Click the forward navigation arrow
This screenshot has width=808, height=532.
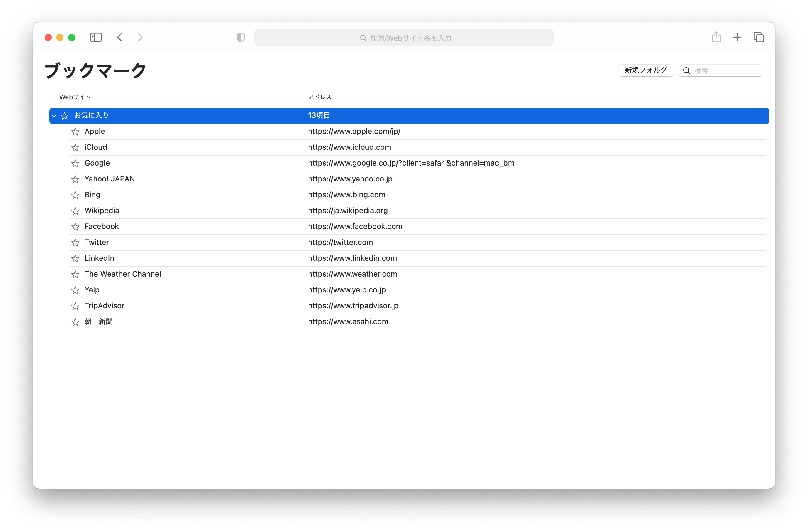pyautogui.click(x=140, y=37)
